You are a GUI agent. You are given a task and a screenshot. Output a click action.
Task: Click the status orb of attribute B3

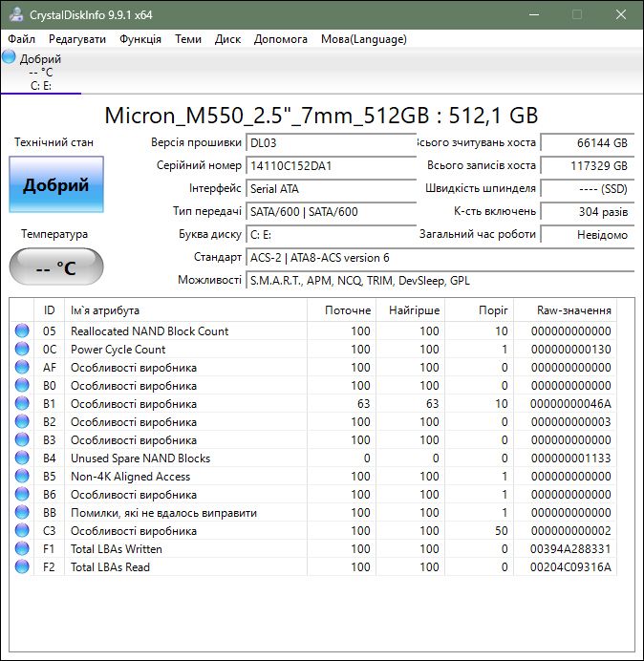(x=22, y=439)
